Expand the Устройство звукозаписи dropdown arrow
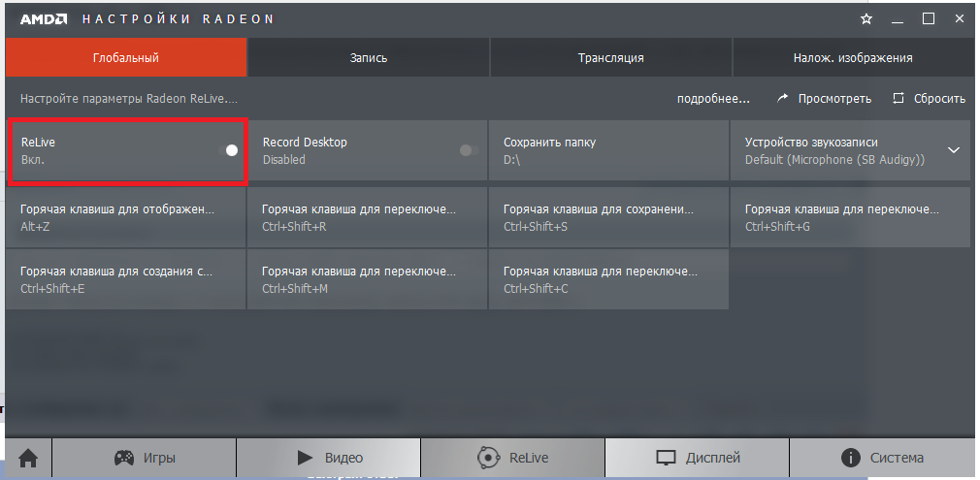The image size is (980, 480). click(x=954, y=150)
